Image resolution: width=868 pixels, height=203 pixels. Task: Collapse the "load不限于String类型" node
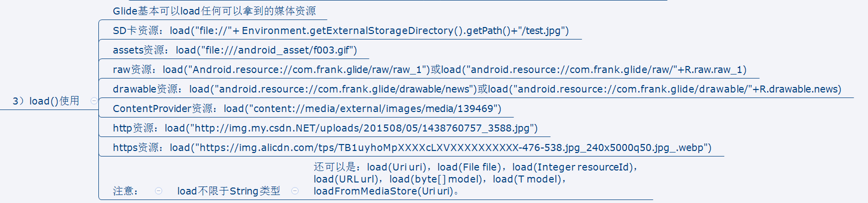pos(295,190)
